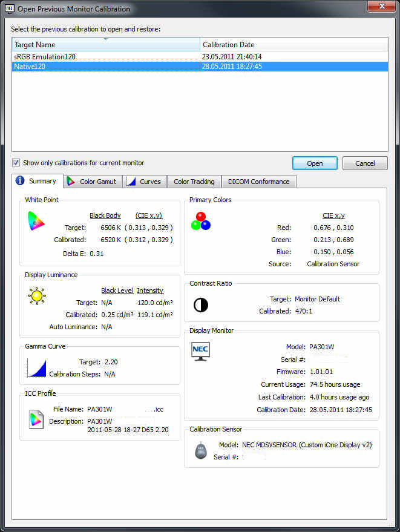This screenshot has height=532, width=400.
Task: Click the RGB primary colors balls icon
Action: [x=200, y=221]
